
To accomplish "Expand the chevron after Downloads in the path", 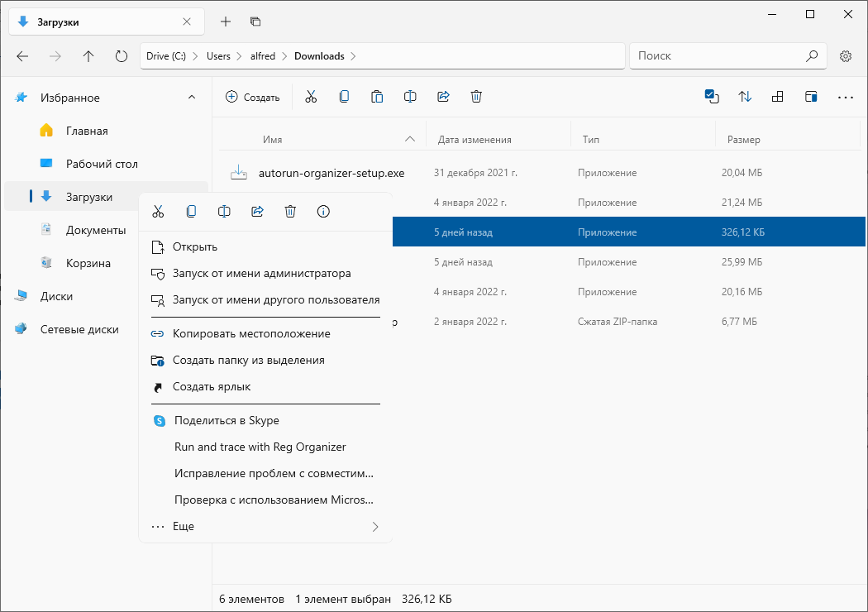I will coord(354,56).
